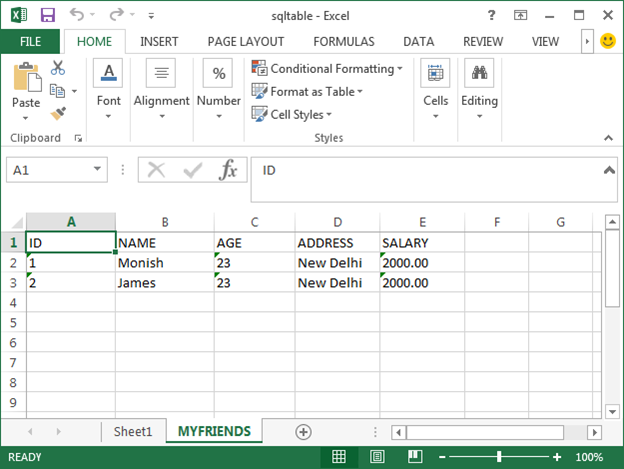Click the vertical scrollbar down arrow

(612, 411)
